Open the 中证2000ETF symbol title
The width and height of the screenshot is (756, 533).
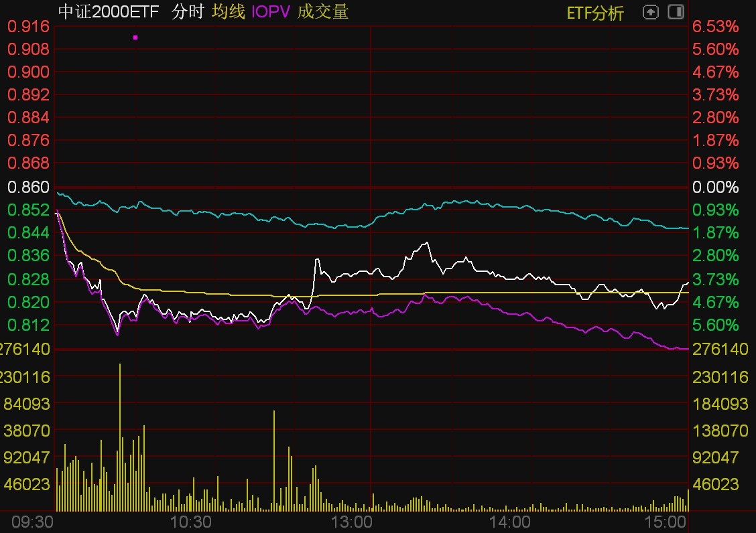[x=107, y=11]
